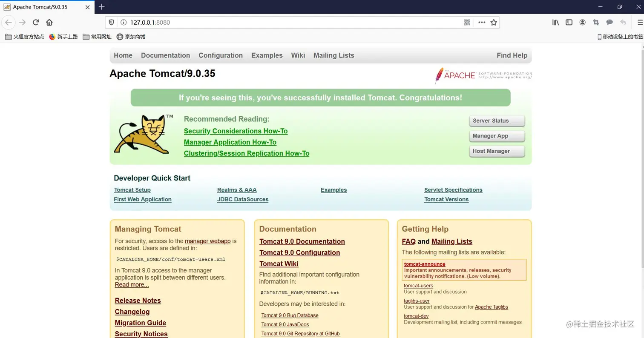The width and height of the screenshot is (644, 338).
Task: Open the Apache Taglibs link
Action: tap(492, 307)
